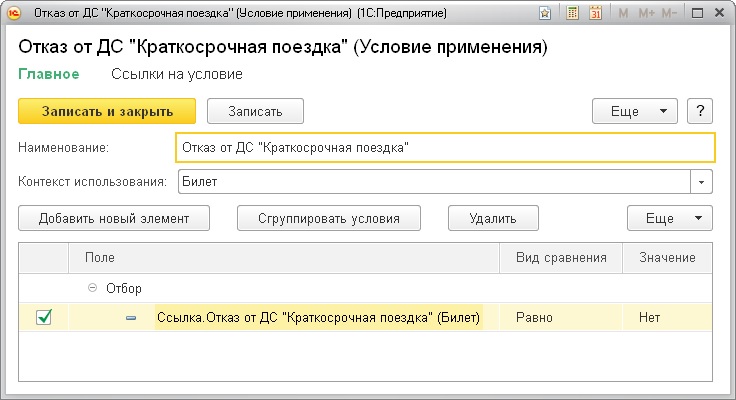Image resolution: width=736 pixels, height=400 pixels.
Task: Collapse the Отбор group in conditions tree
Action: (93, 288)
